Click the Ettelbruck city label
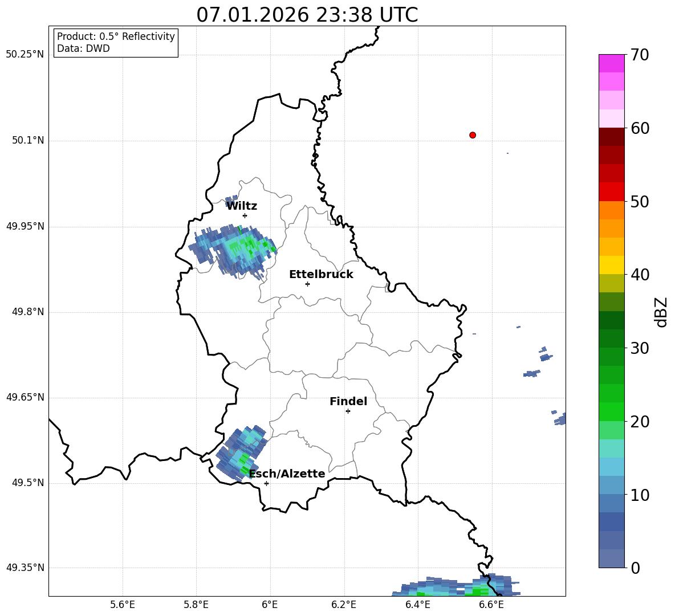Screen dimensions: 675x616 click(321, 275)
